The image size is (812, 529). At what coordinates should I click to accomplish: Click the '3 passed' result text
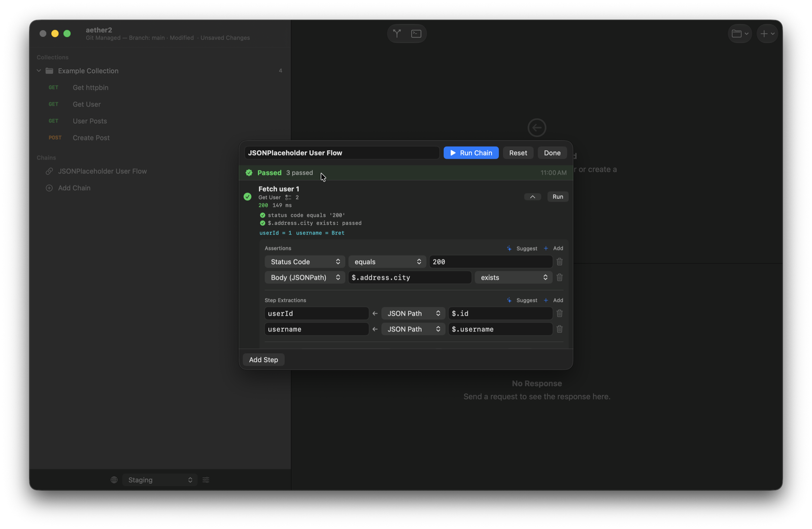[299, 173]
